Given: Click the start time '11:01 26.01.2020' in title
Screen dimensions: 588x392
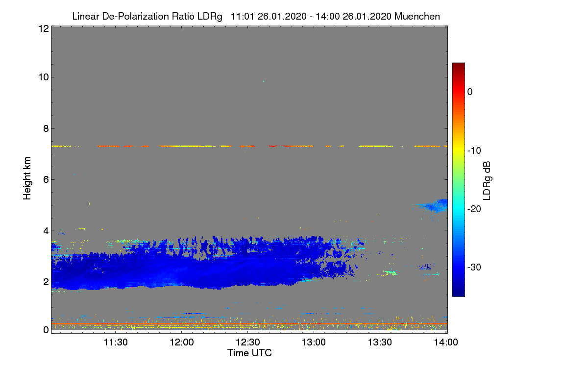Looking at the screenshot, I should coord(269,16).
